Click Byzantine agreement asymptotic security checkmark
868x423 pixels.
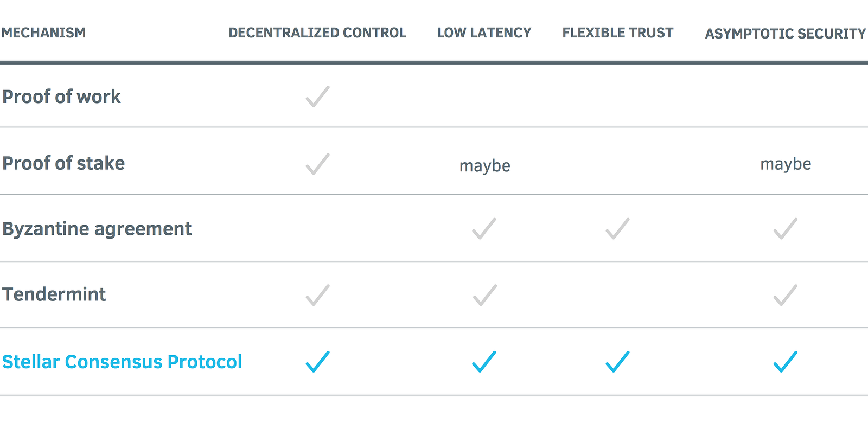(x=785, y=229)
